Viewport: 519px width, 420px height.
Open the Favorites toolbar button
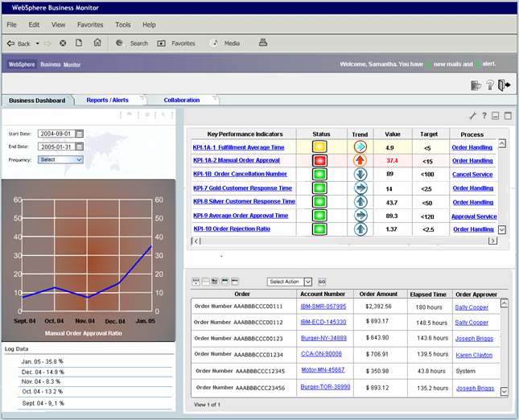(x=176, y=43)
